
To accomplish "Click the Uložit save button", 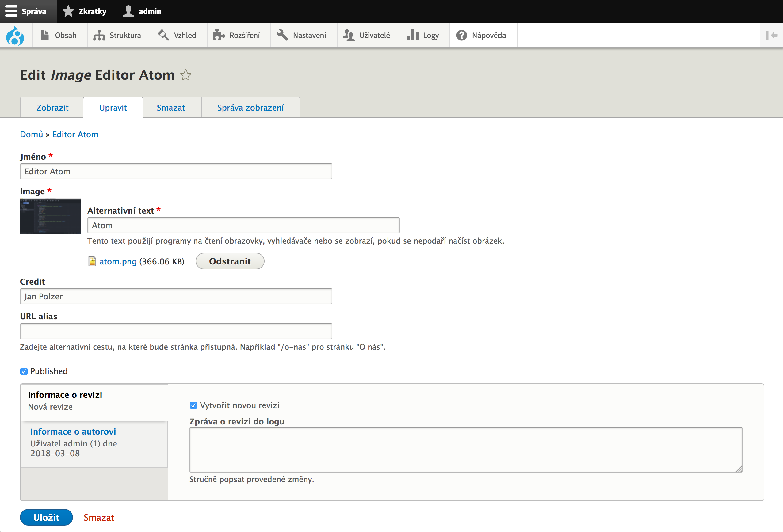I will (x=47, y=517).
